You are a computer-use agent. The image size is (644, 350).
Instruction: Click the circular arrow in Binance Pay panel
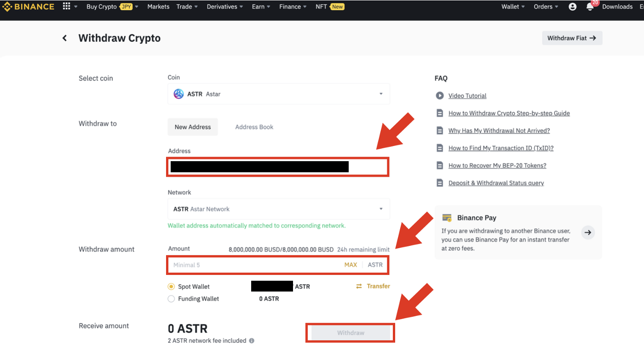pyautogui.click(x=588, y=233)
